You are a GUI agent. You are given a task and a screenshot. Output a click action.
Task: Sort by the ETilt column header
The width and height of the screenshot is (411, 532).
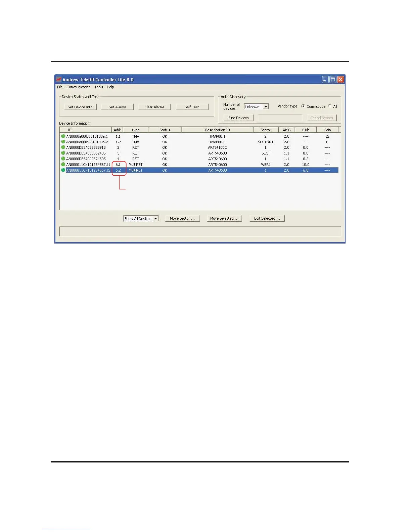click(x=306, y=130)
